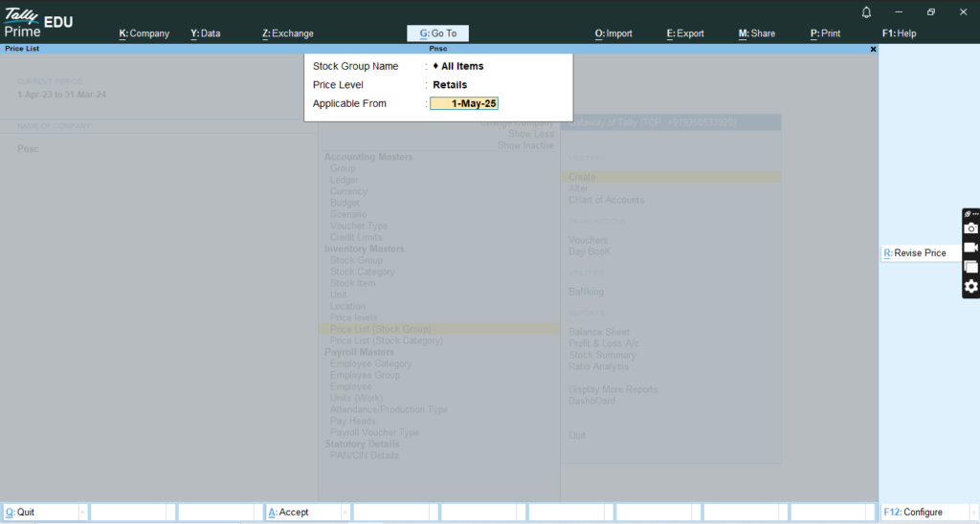Select Stock Item in Inventory Masters
This screenshot has height=524, width=980.
(352, 284)
